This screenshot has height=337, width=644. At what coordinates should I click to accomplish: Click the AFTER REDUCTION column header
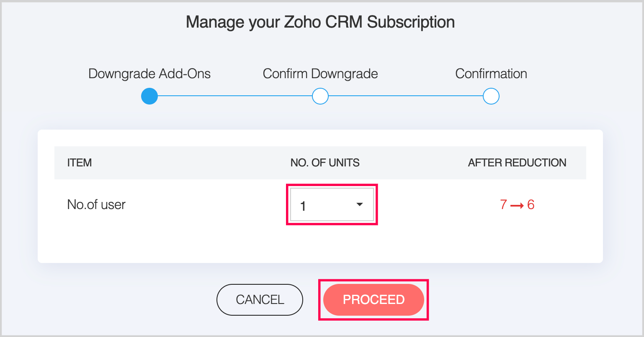[517, 163]
